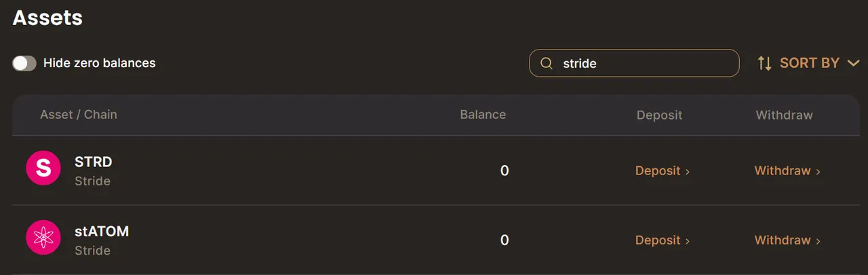Toggle the Hide zero balances switch

(24, 63)
